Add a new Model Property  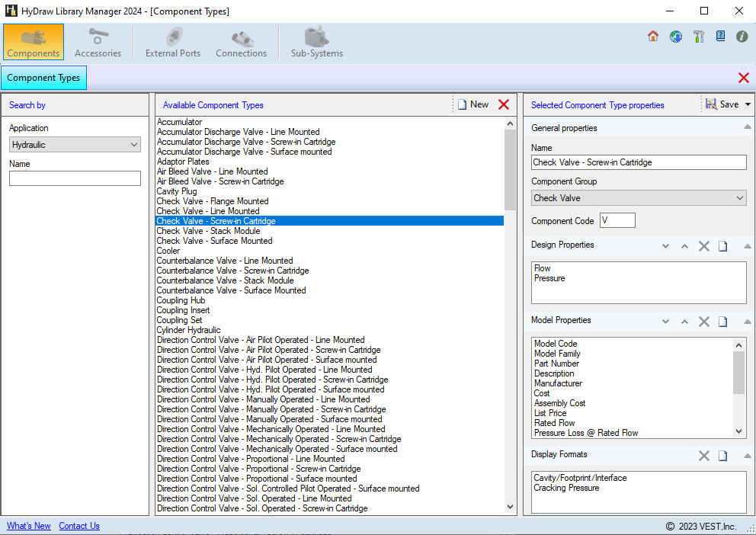[x=722, y=322]
